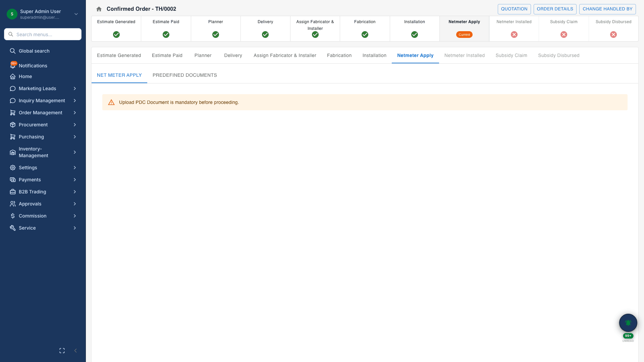Click the Order Management cart icon
The height and width of the screenshot is (362, 644).
13,113
